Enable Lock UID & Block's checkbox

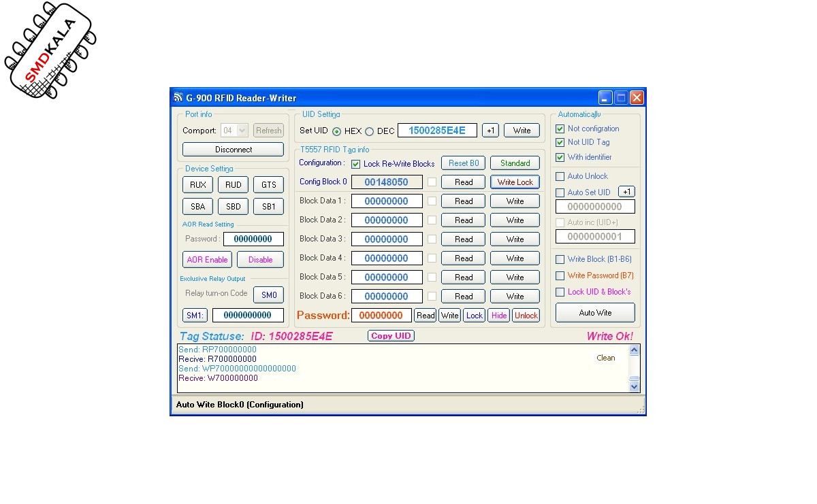click(560, 292)
